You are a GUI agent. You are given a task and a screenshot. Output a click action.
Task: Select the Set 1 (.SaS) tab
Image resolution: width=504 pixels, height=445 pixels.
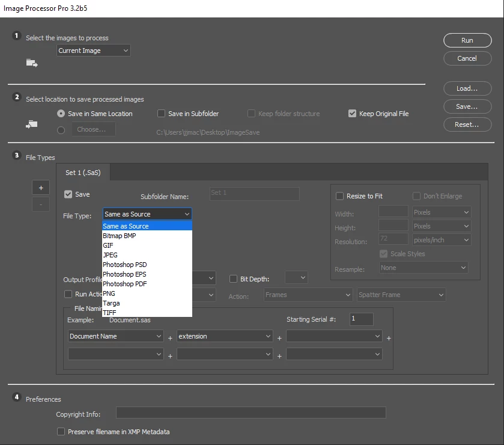coord(83,173)
